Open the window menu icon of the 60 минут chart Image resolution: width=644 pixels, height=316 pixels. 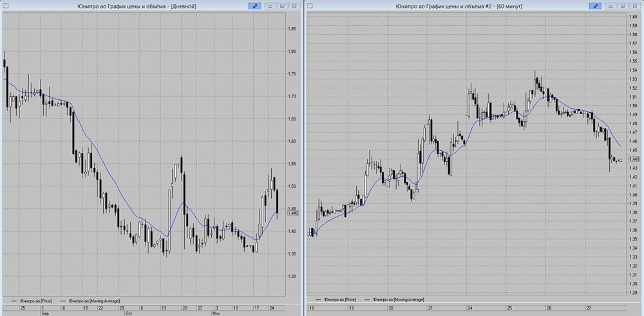tap(310, 6)
